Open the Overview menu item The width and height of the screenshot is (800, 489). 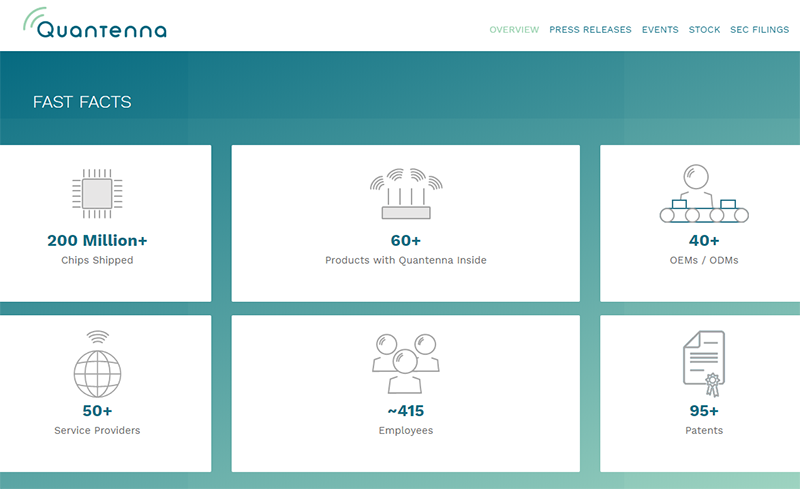(x=514, y=30)
